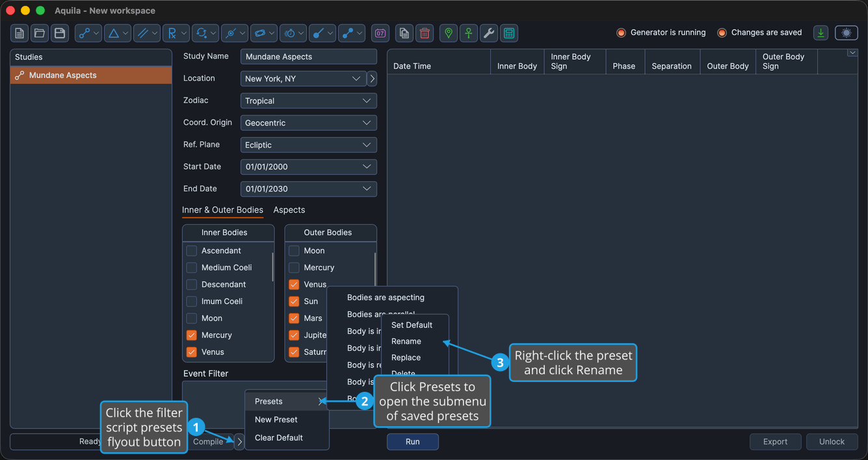868x460 pixels.
Task: Click the green location pin icon
Action: (x=449, y=33)
